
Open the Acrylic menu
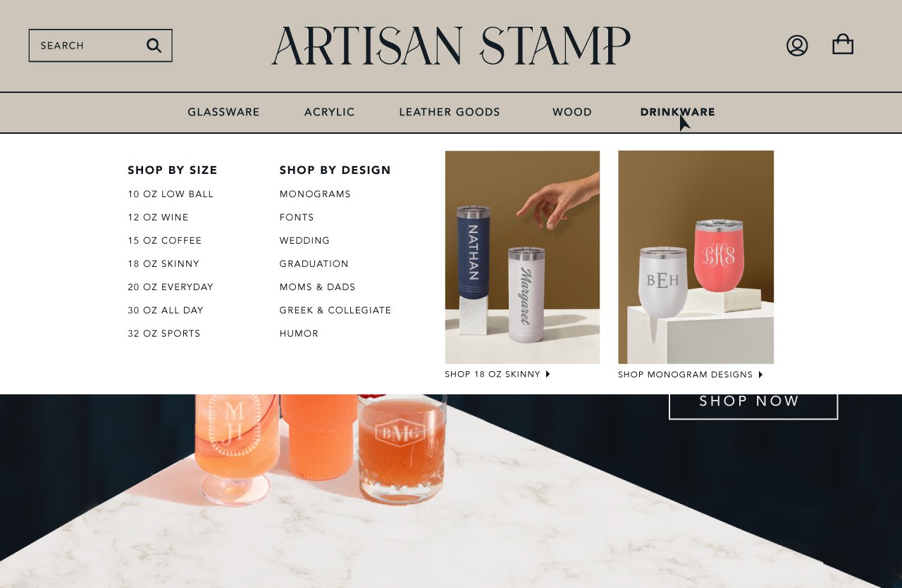click(x=329, y=112)
